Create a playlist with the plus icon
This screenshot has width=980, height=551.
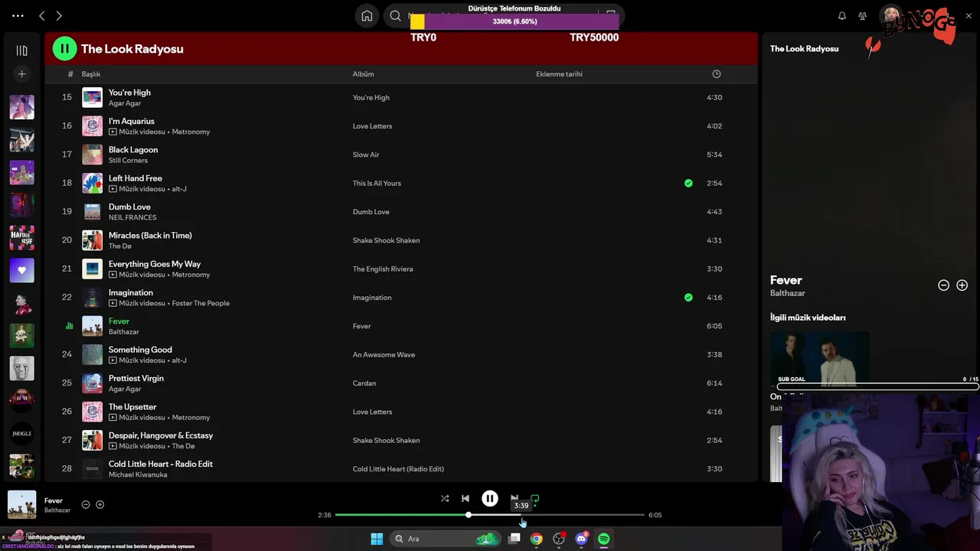tap(21, 73)
